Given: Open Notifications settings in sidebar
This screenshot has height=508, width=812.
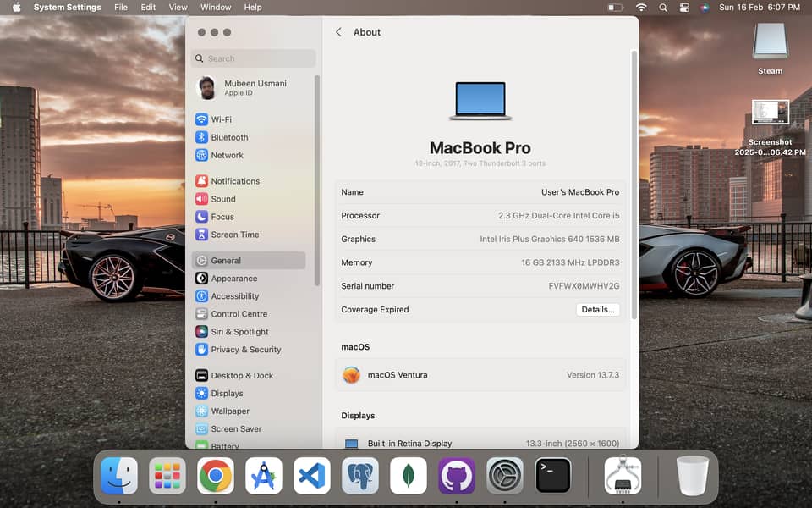Looking at the screenshot, I should (x=228, y=181).
